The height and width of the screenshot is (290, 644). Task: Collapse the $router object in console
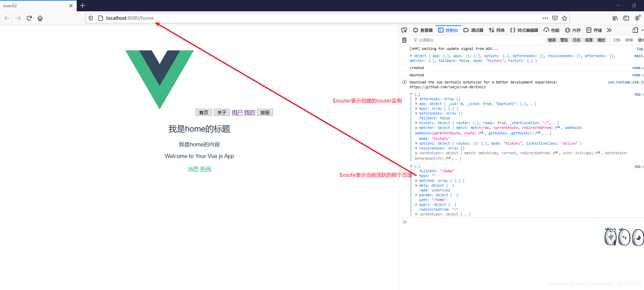[x=411, y=94]
